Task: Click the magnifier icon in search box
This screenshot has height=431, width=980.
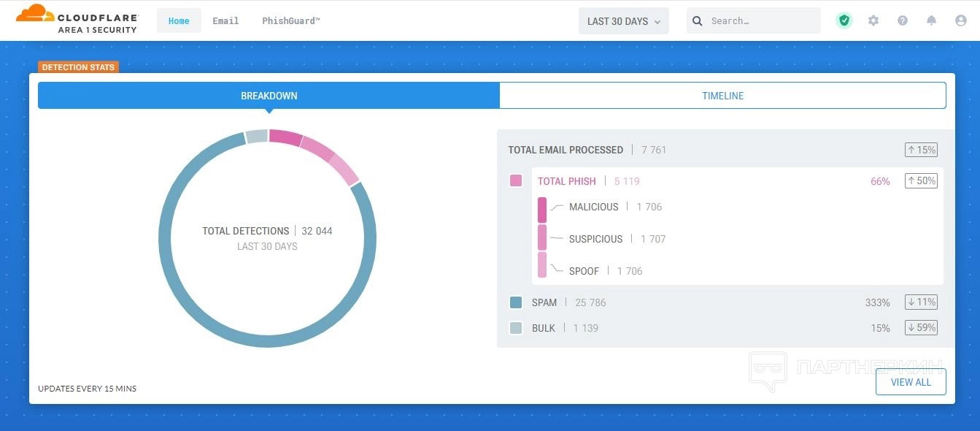Action: pyautogui.click(x=698, y=21)
